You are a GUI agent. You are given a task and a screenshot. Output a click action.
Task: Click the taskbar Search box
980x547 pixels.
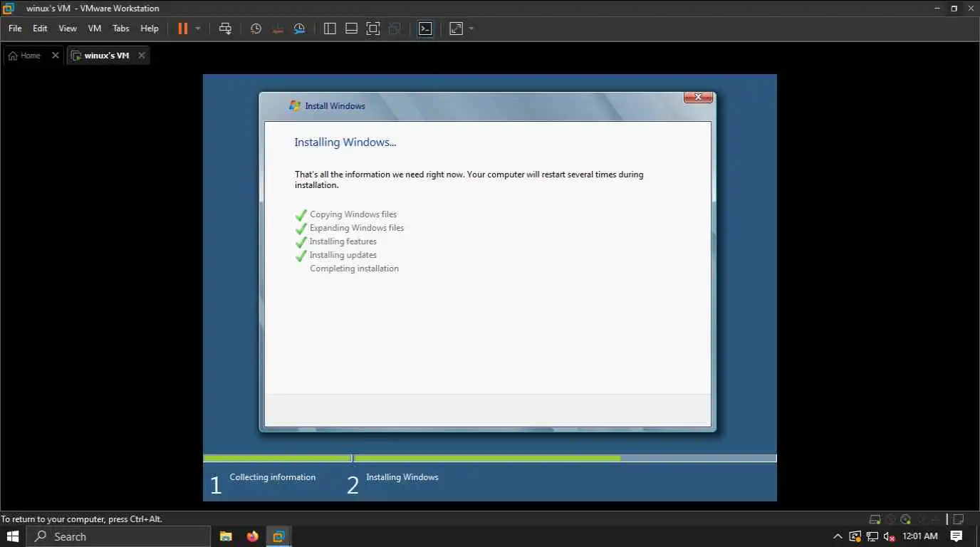tap(119, 536)
